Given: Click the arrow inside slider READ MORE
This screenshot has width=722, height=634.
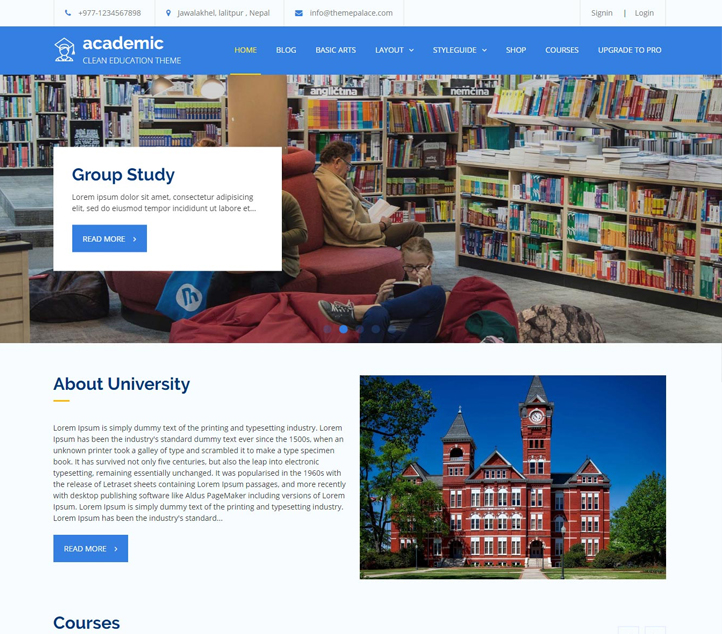Looking at the screenshot, I should pos(134,239).
